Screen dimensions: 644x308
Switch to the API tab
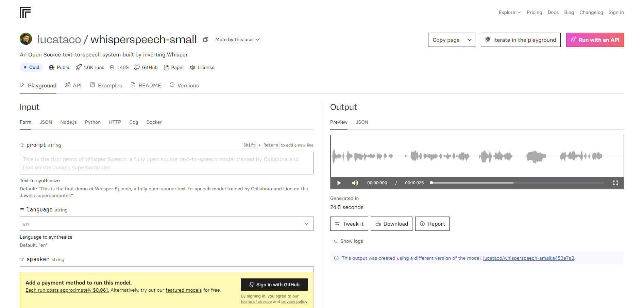click(73, 85)
